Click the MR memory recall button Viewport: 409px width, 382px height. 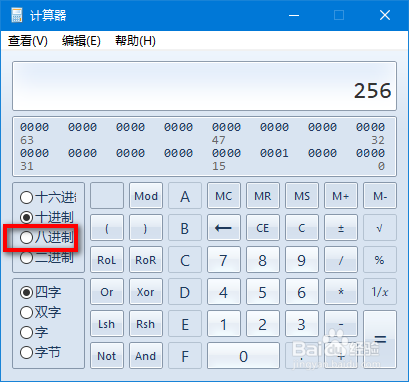tap(263, 196)
